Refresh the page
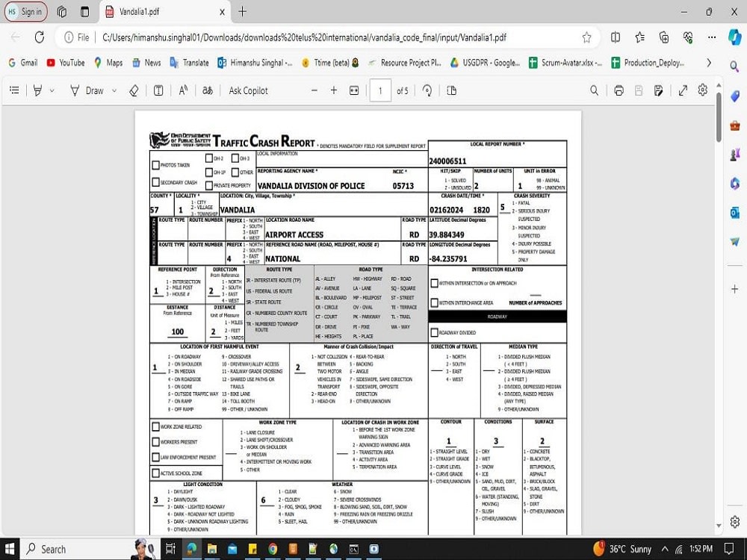 click(40, 37)
